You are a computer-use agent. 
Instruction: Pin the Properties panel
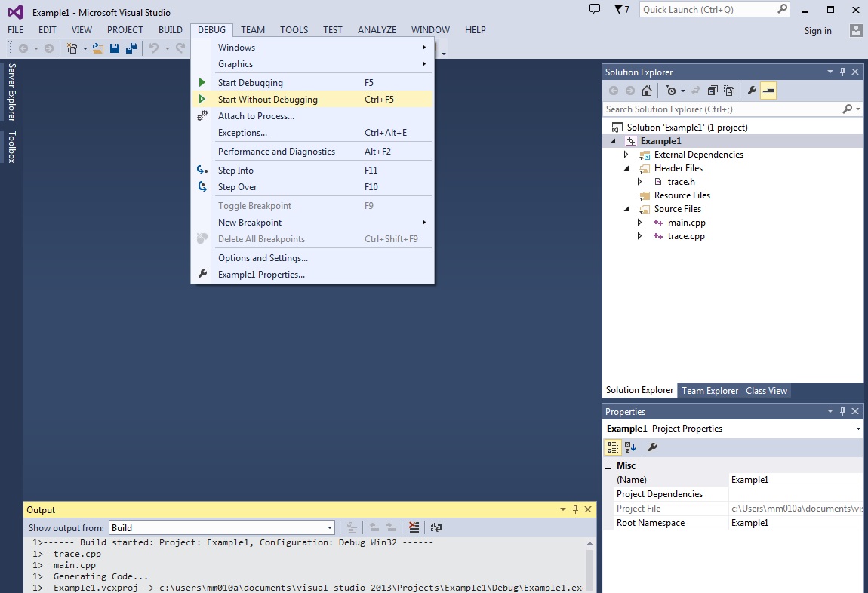(x=842, y=412)
